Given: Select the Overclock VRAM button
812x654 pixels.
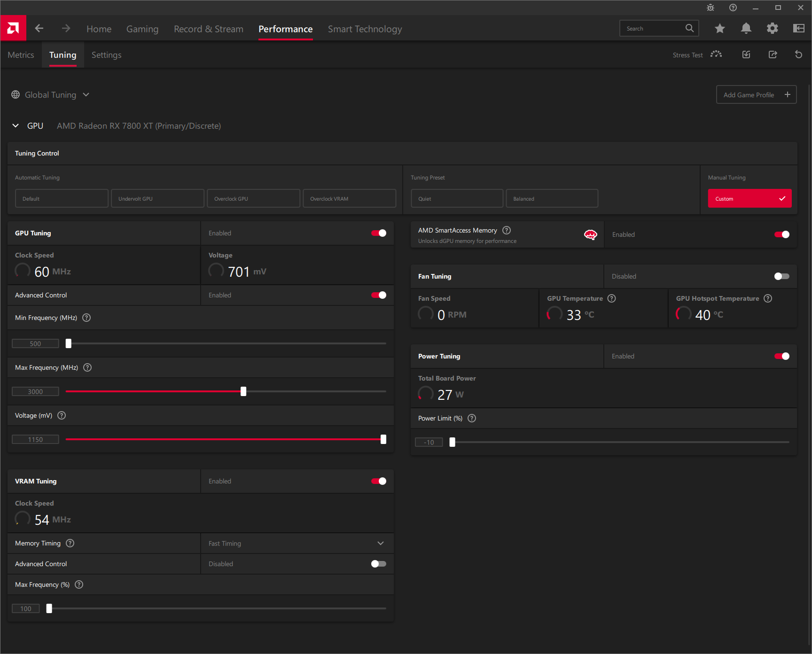Looking at the screenshot, I should [349, 198].
